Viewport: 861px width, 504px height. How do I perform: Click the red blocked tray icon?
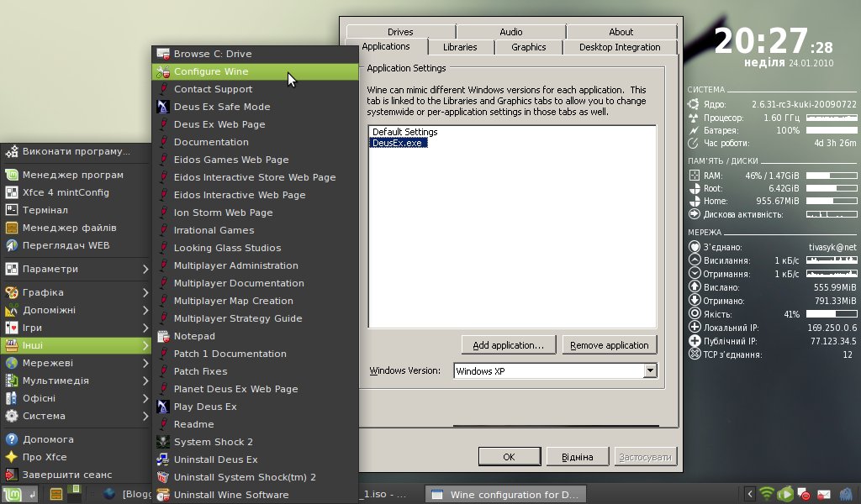click(805, 495)
